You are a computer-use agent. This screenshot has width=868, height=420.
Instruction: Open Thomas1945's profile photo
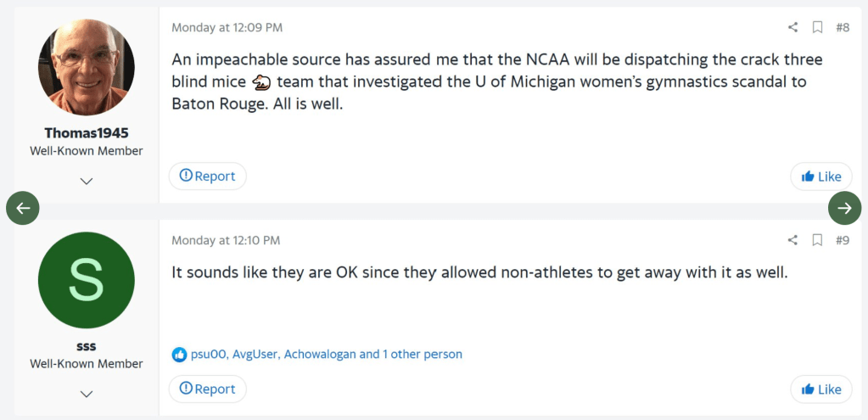[87, 67]
